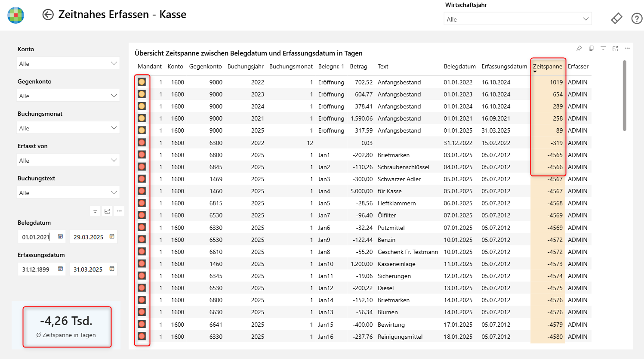This screenshot has width=644, height=359.
Task: Sort by the Zeitspanne column header
Action: pyautogui.click(x=547, y=66)
